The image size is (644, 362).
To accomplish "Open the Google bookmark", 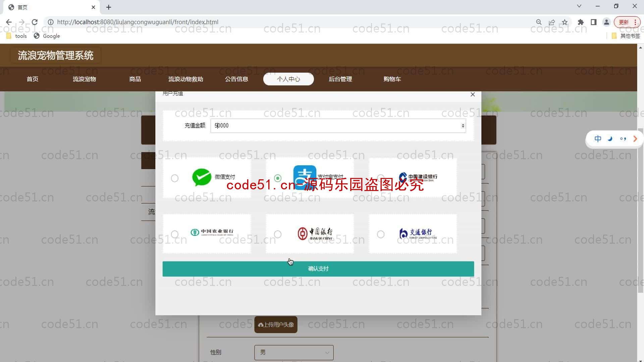I will click(47, 36).
